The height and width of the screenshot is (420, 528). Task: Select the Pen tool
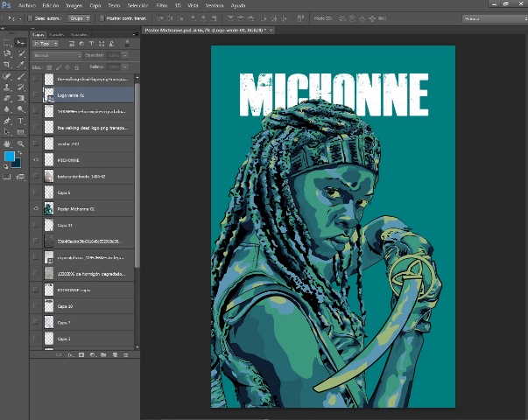7,121
